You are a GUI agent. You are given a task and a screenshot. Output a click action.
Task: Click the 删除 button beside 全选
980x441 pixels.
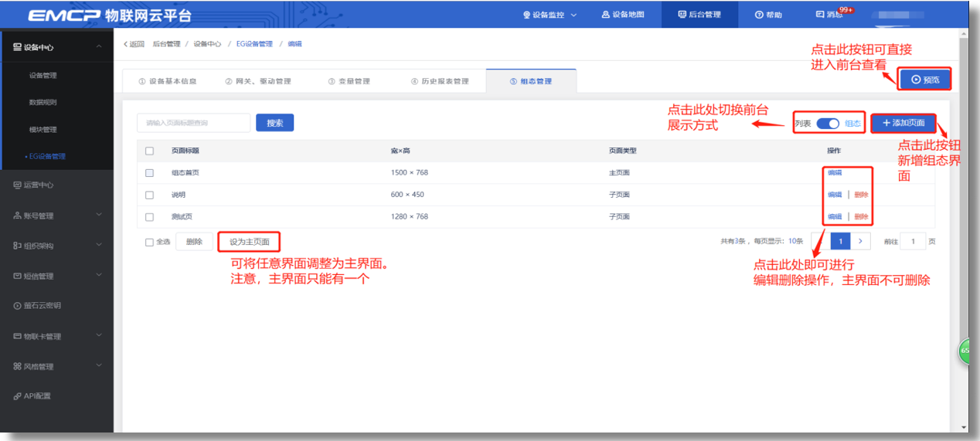tap(194, 242)
